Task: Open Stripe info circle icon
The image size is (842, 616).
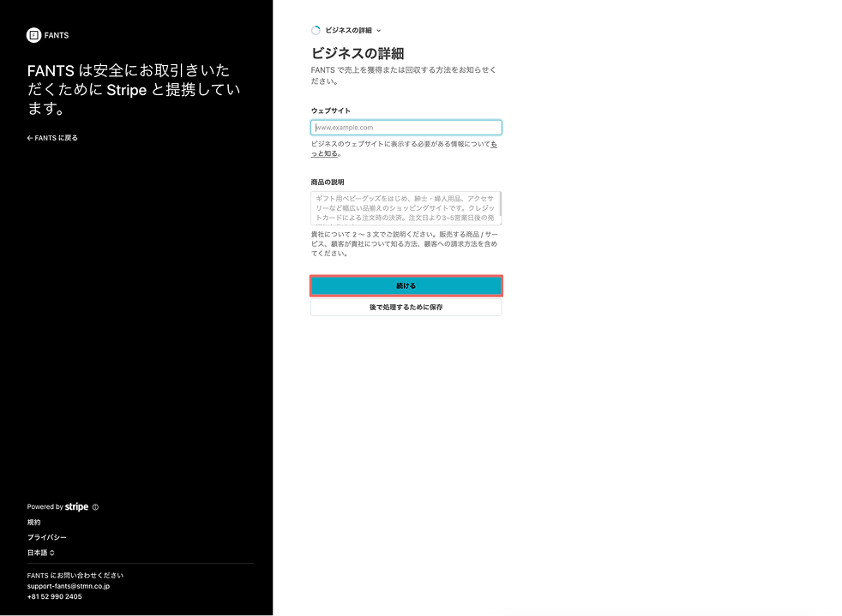Action: [x=95, y=507]
